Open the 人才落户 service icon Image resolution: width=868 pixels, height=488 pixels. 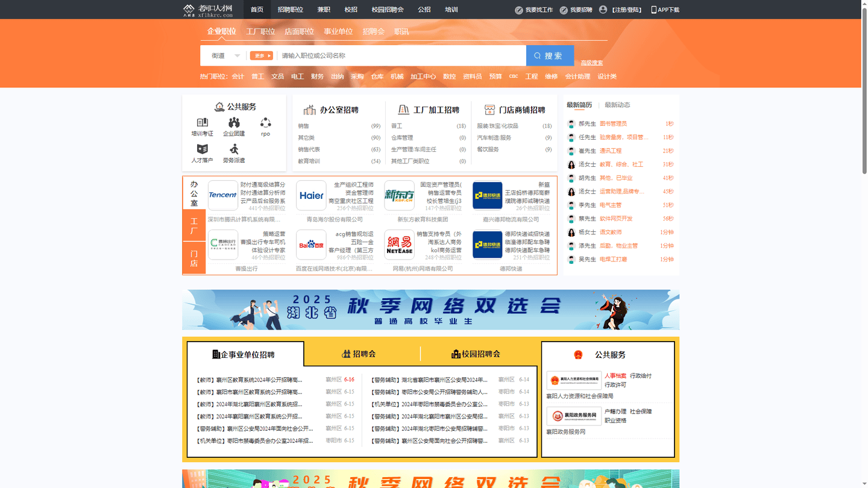(x=202, y=149)
